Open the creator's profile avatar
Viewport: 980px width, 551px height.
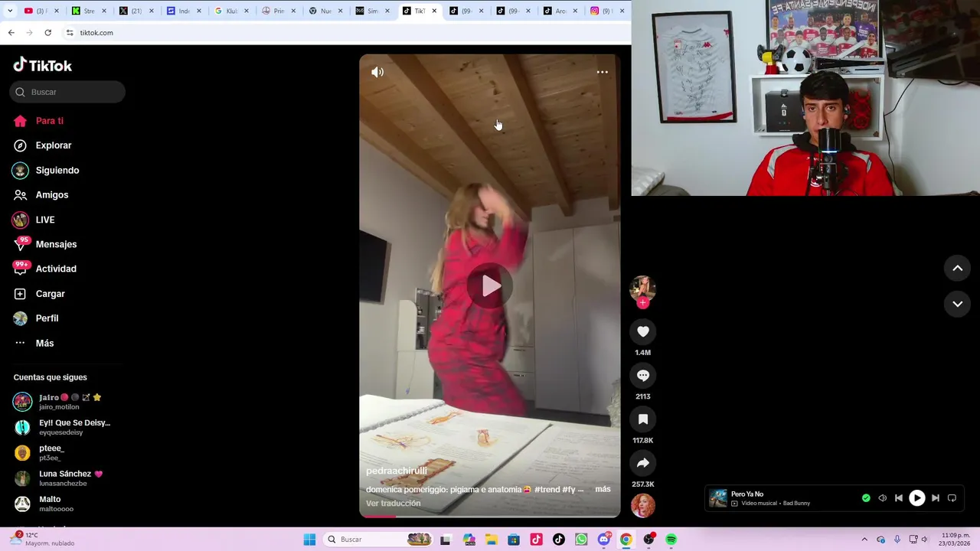[642, 288]
